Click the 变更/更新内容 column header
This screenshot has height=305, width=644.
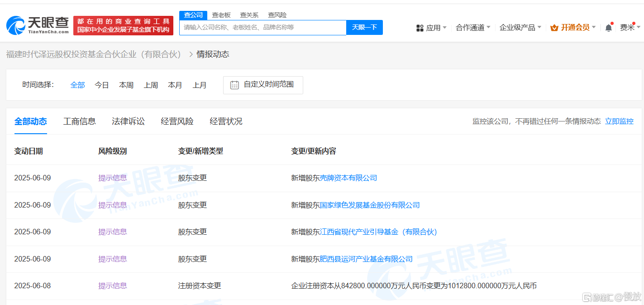(x=314, y=151)
